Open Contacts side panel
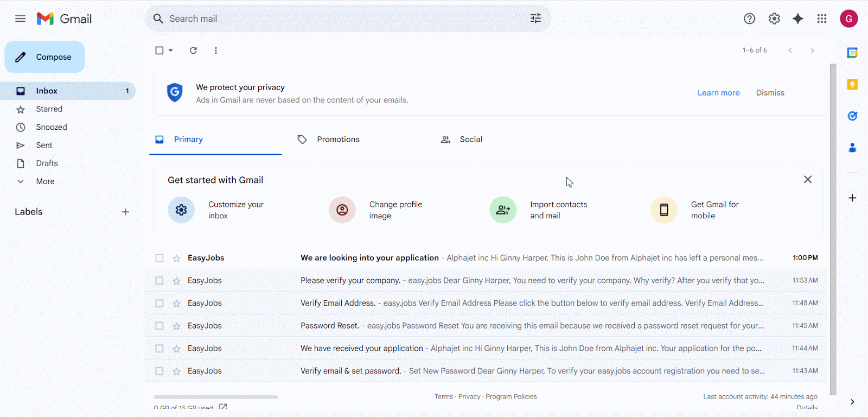This screenshot has height=417, width=868. (x=852, y=147)
